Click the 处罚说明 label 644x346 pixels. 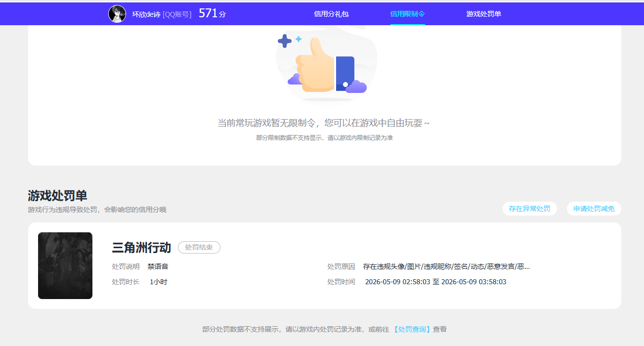pos(126,266)
